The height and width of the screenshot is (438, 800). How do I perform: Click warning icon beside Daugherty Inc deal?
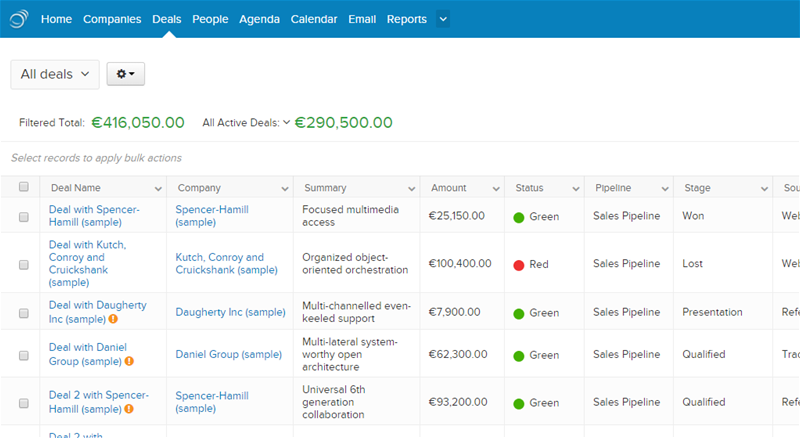[x=114, y=320]
